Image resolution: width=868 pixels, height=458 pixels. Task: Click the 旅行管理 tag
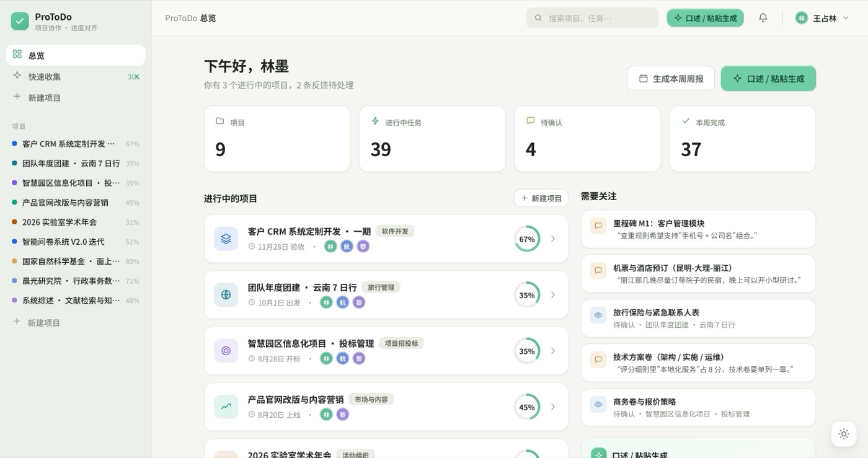tap(381, 287)
